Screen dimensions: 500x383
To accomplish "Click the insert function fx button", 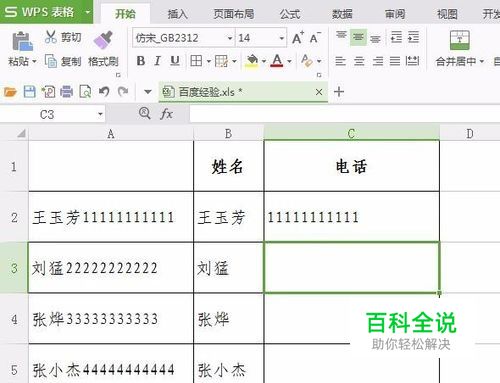I will pyautogui.click(x=166, y=114).
